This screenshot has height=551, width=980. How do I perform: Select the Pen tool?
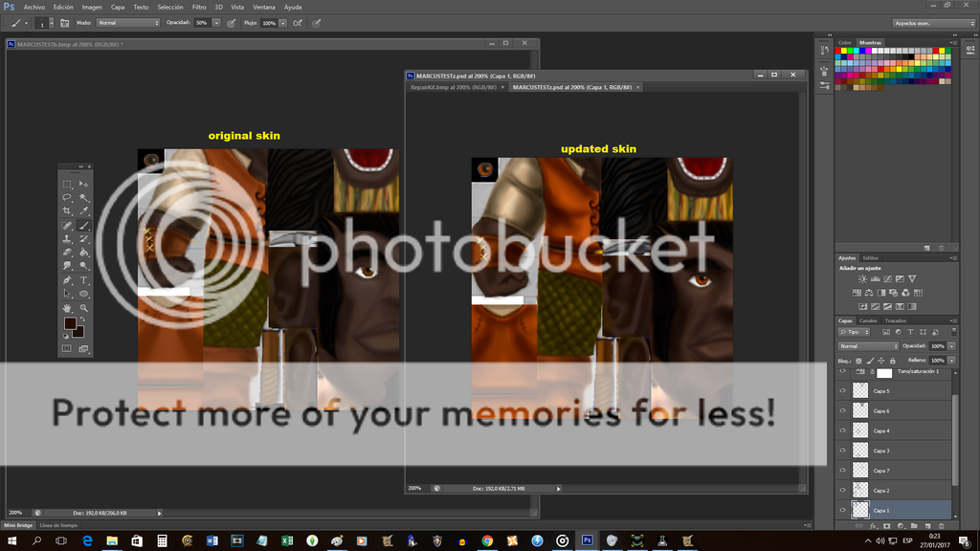pyautogui.click(x=67, y=280)
